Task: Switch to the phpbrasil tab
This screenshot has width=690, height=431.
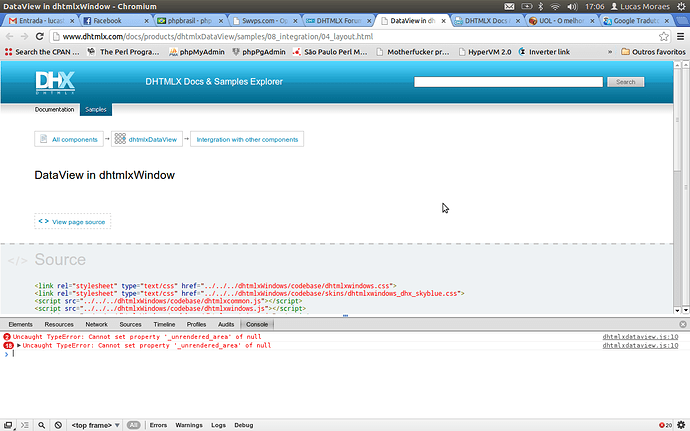Action: tap(190, 21)
